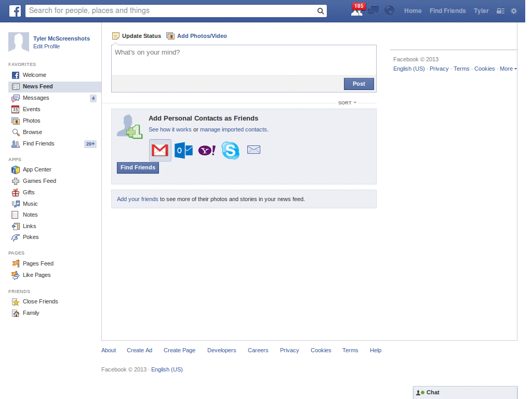
Task: Open privacy shortcuts lock icon
Action: point(500,11)
